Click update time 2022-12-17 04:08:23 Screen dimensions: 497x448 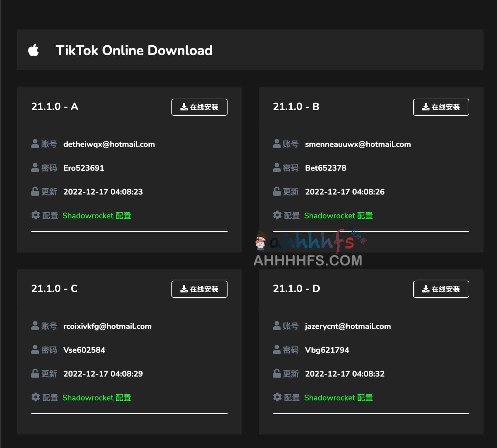pyautogui.click(x=103, y=192)
